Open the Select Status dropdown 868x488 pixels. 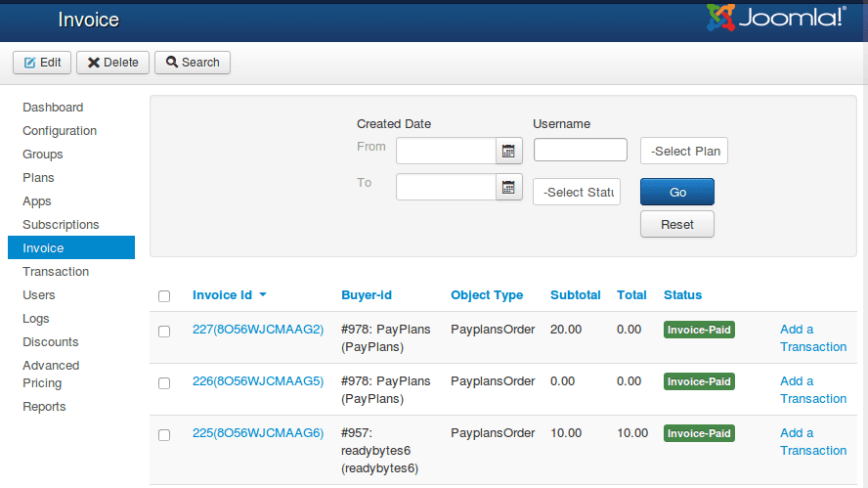pos(577,192)
